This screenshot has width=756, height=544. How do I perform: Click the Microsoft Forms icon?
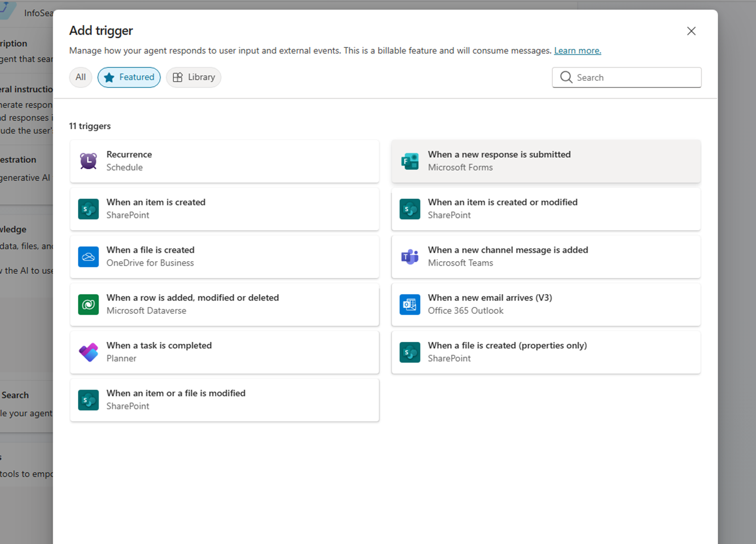(x=410, y=161)
